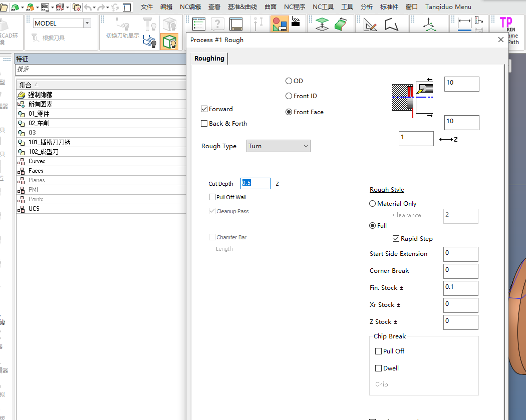This screenshot has height=420, width=526.
Task: Click the checklist window toolbar icon
Action: coord(198,24)
